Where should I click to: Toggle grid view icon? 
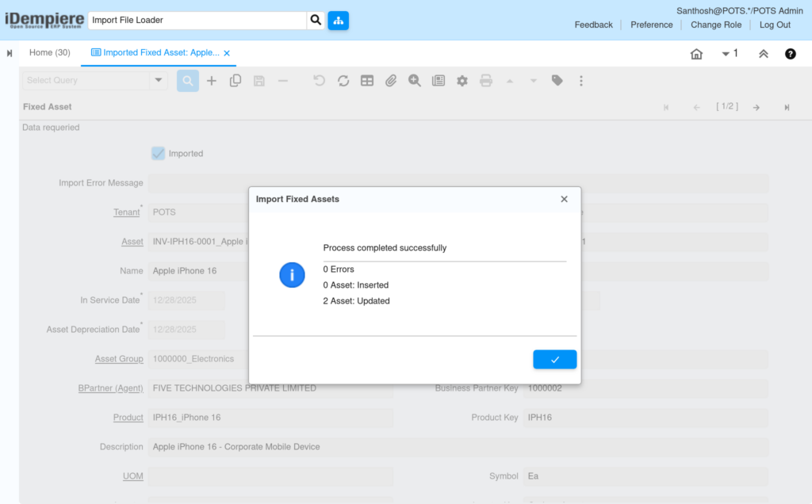(x=367, y=81)
